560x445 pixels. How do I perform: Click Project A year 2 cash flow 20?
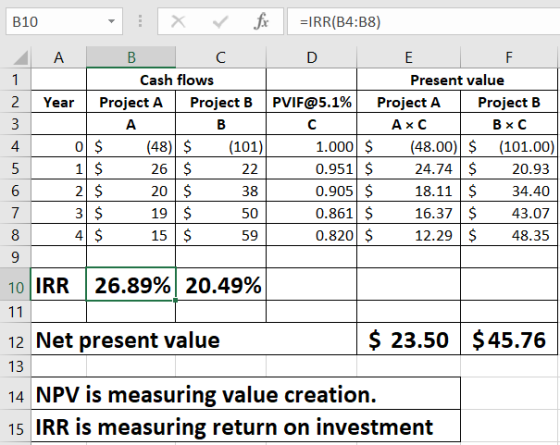click(x=131, y=190)
